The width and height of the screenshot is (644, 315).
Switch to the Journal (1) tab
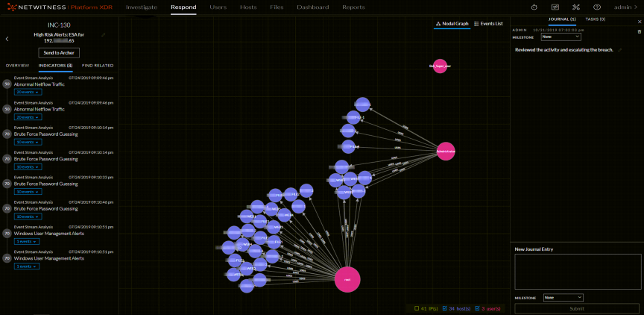click(562, 19)
